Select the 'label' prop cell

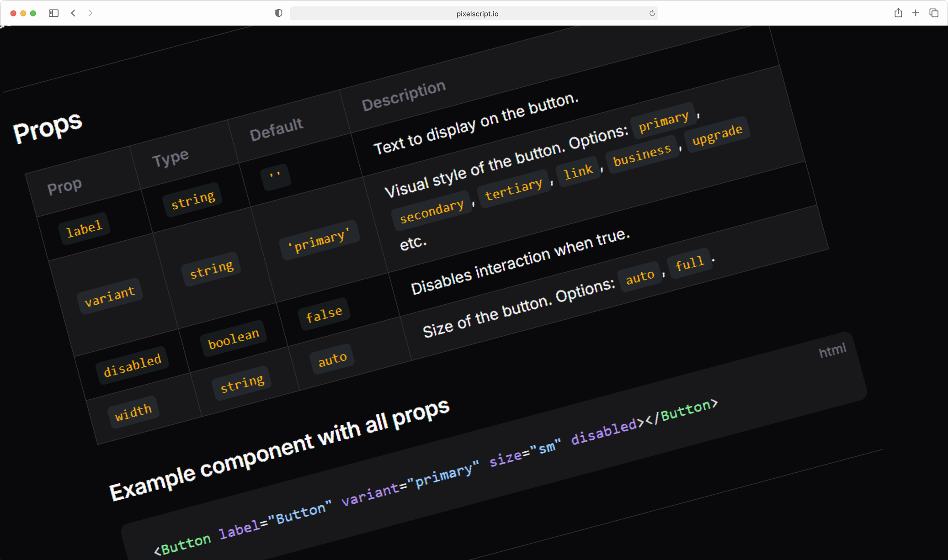[x=84, y=228]
